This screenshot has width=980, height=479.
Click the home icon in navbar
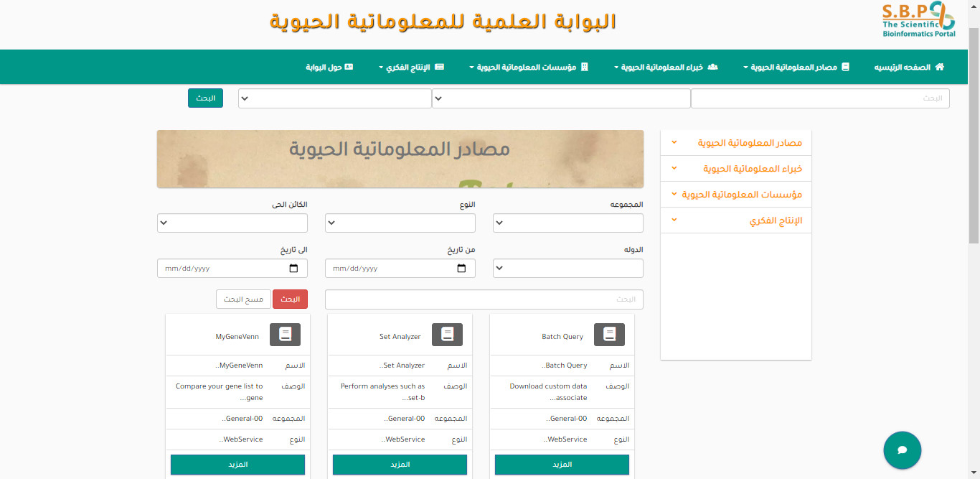tap(940, 67)
